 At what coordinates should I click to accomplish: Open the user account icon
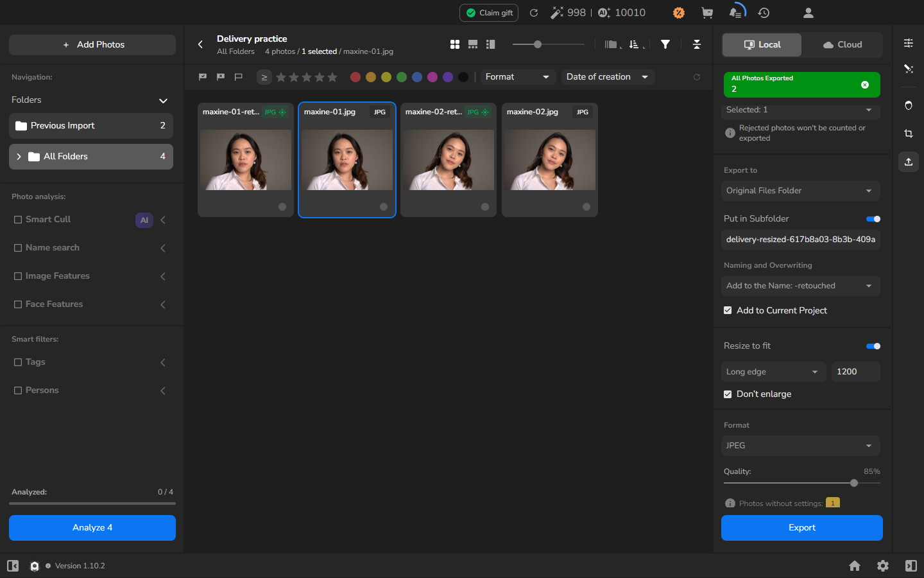(809, 13)
